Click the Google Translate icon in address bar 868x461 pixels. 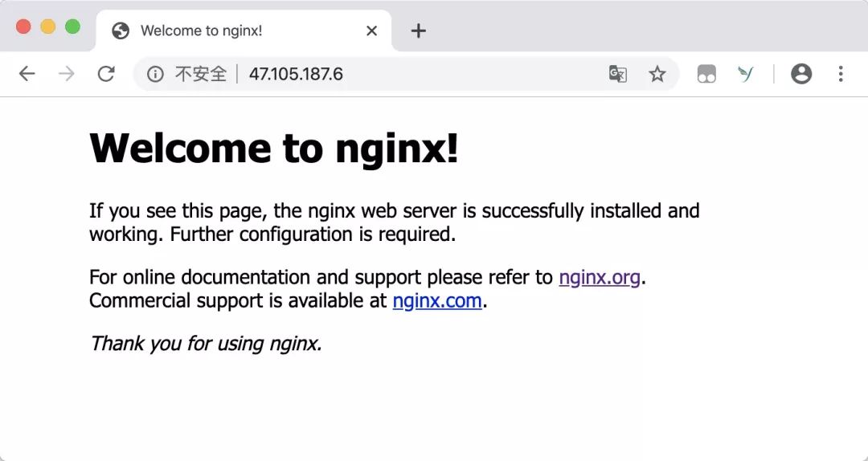pyautogui.click(x=618, y=74)
